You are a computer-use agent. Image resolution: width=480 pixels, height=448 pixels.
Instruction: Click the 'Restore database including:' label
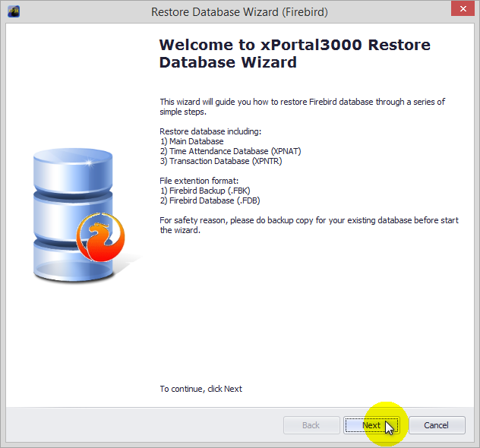pyautogui.click(x=210, y=131)
